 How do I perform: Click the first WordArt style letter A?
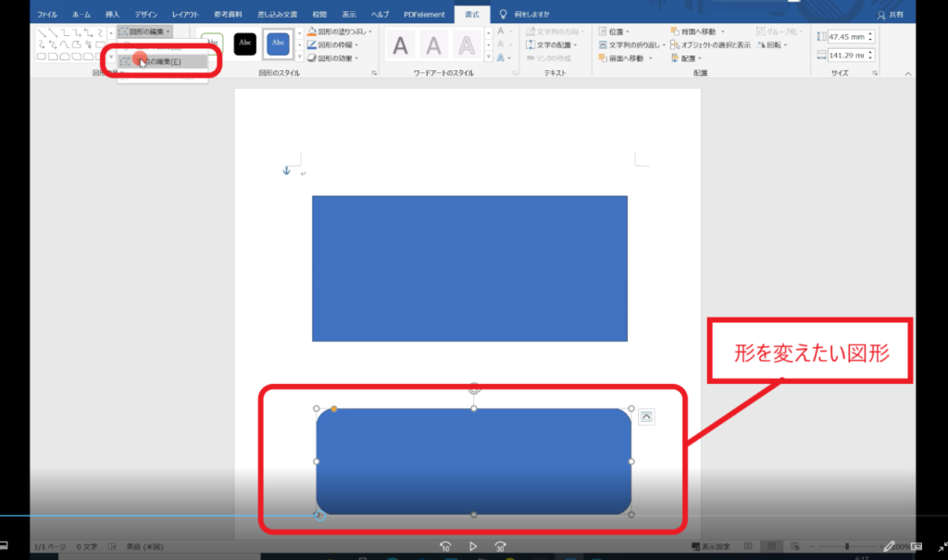coord(400,44)
